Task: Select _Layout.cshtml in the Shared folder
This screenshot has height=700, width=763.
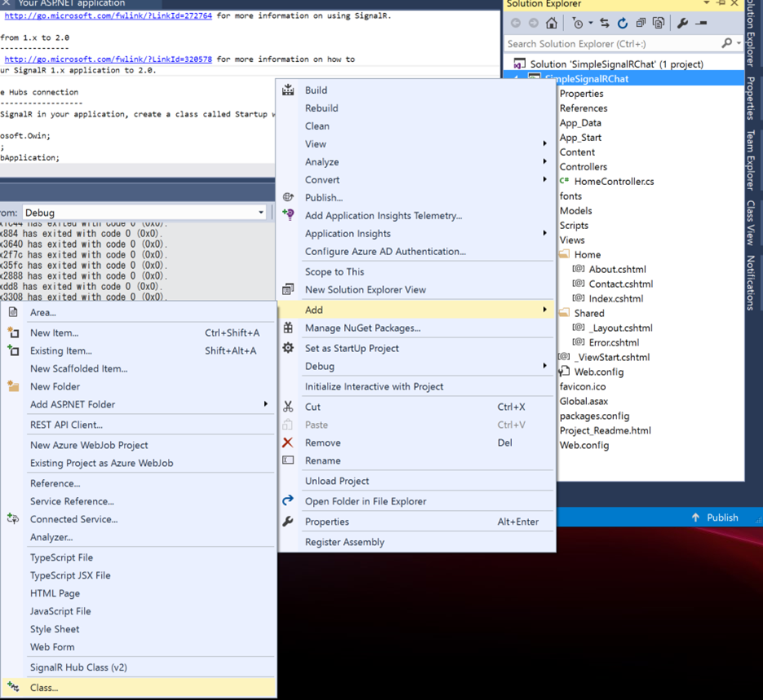Action: [622, 328]
